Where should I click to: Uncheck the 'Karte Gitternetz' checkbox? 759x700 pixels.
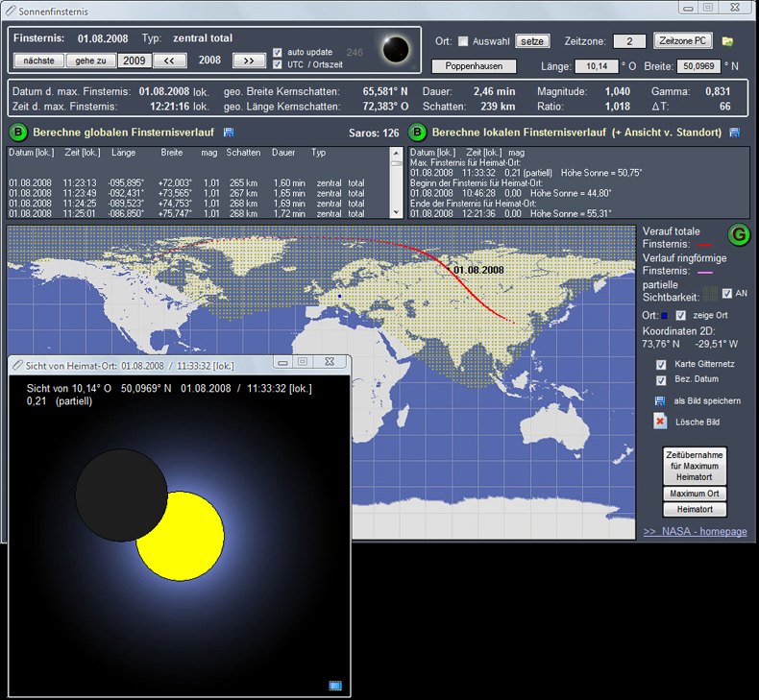tap(660, 365)
